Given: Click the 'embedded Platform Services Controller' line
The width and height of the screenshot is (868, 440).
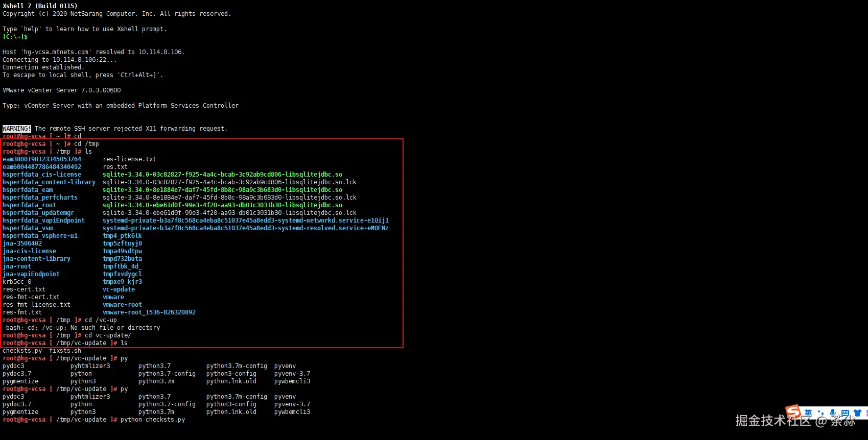Looking at the screenshot, I should tap(121, 106).
